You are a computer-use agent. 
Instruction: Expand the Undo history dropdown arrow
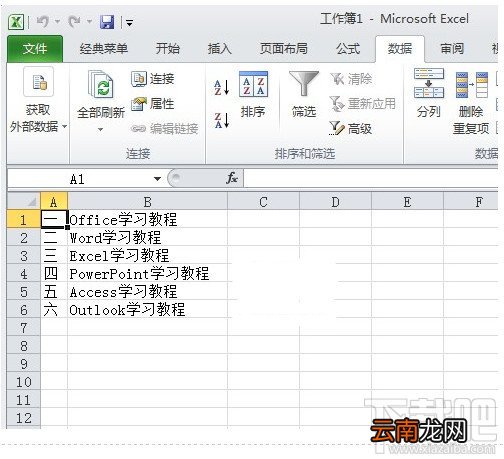click(x=57, y=22)
